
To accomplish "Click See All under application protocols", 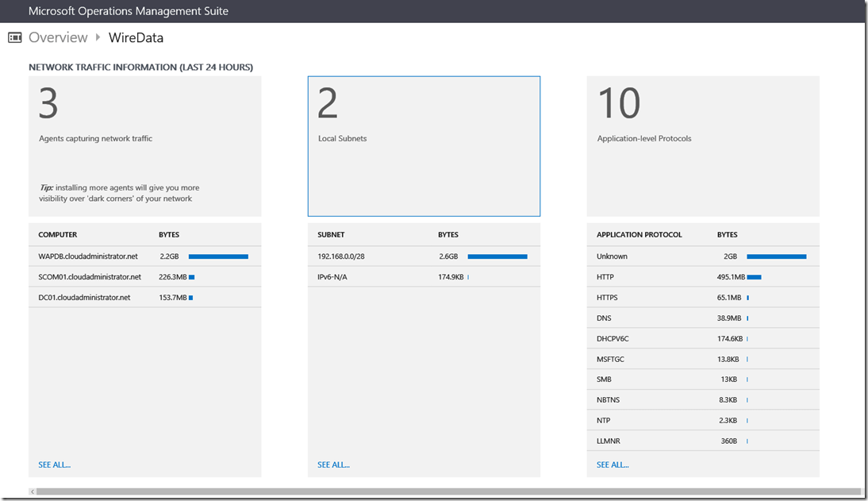I will pyautogui.click(x=613, y=464).
